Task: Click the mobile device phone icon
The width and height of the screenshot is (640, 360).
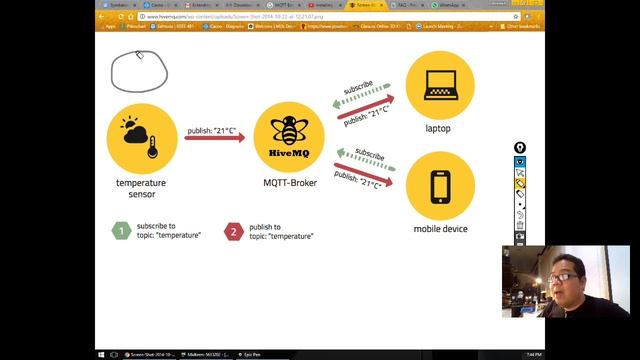Action: point(440,186)
